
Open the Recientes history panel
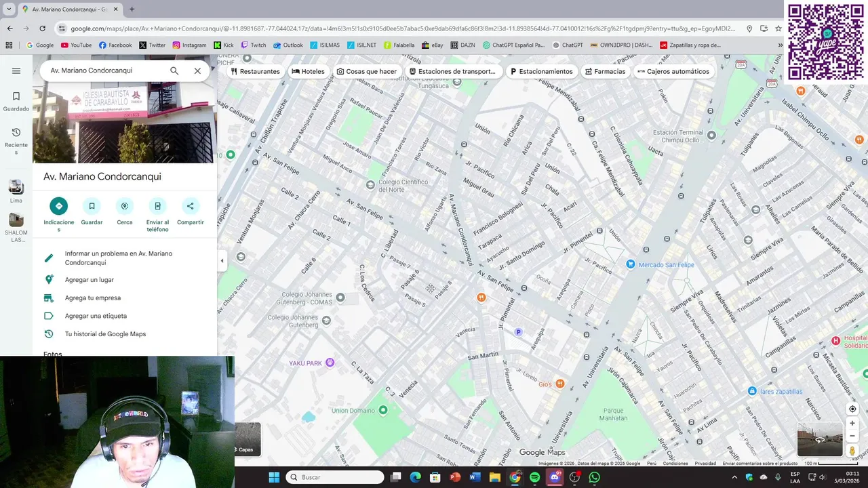pos(16,141)
